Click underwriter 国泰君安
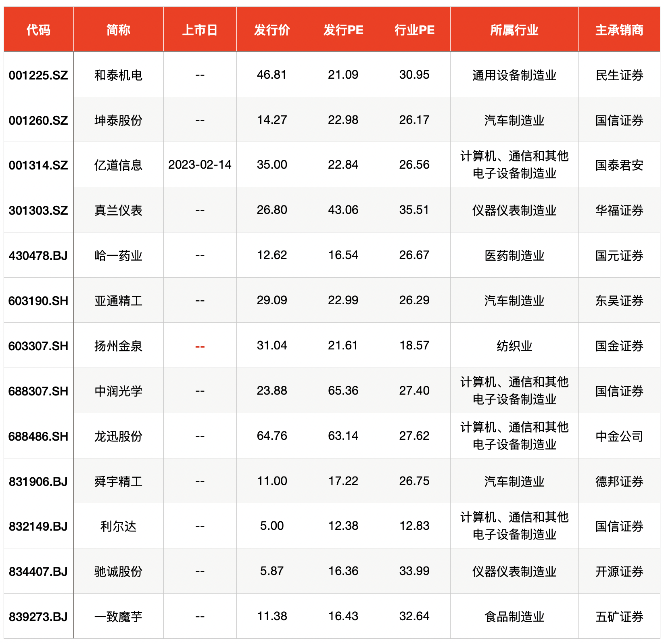Viewport: 664px width, 644px height. tap(619, 165)
